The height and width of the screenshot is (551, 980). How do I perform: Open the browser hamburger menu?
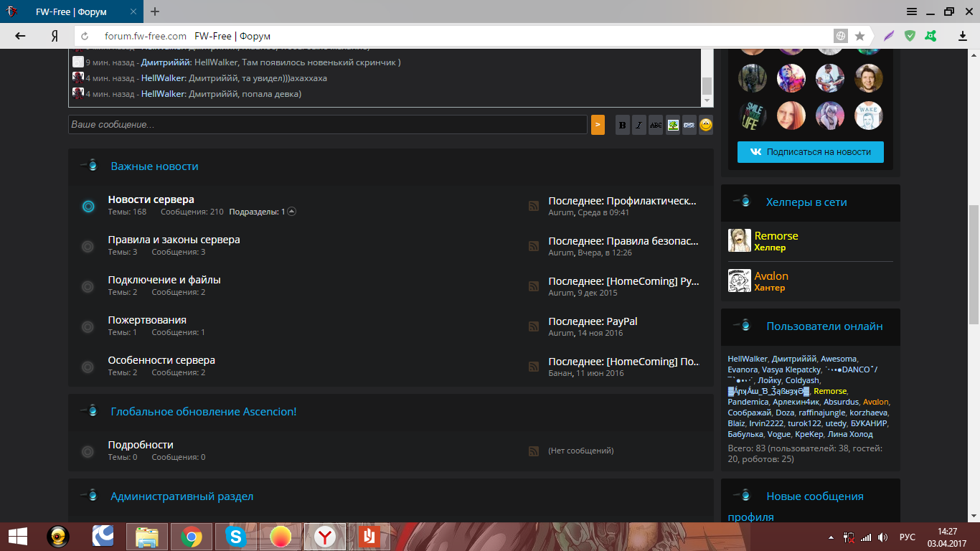pos(911,11)
